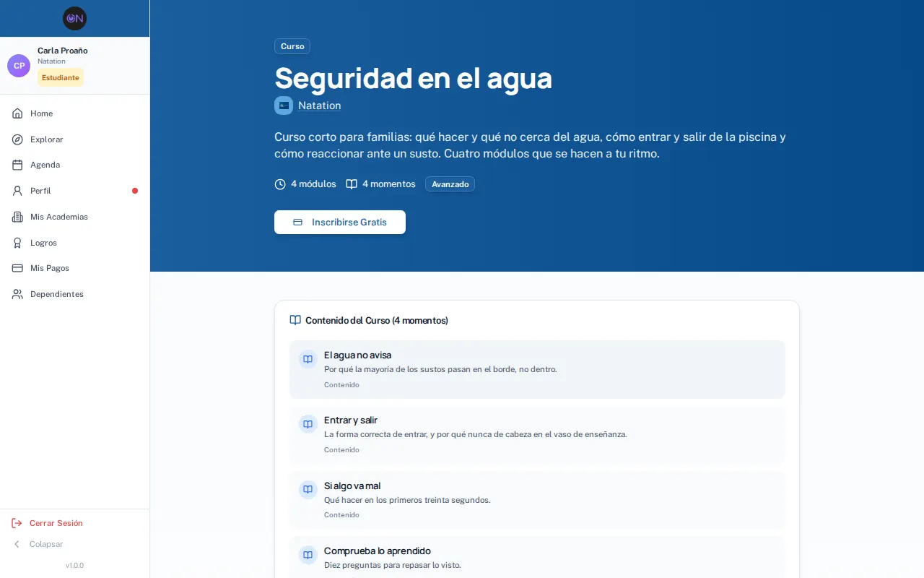Open the 'Comprueba lo aprendido' module title
924x578 pixels.
pyautogui.click(x=378, y=551)
